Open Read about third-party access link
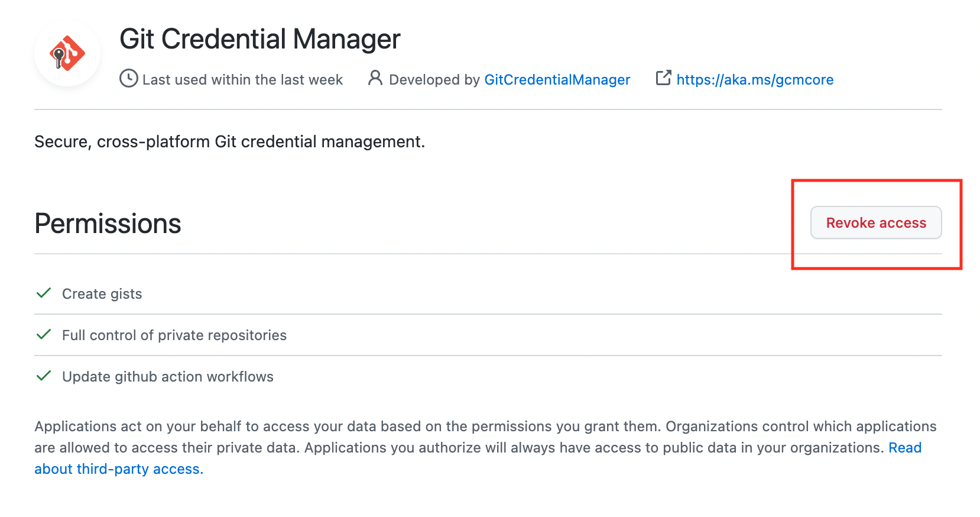This screenshot has height=517, width=980. 905,448
